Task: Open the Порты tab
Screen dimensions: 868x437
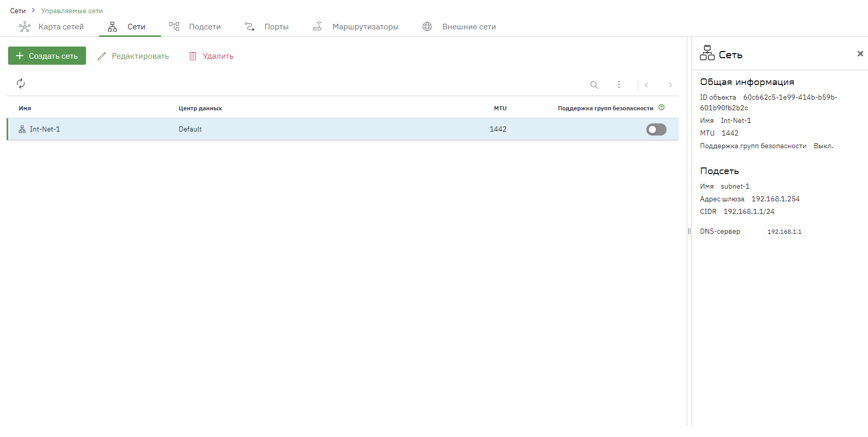Action: point(266,27)
